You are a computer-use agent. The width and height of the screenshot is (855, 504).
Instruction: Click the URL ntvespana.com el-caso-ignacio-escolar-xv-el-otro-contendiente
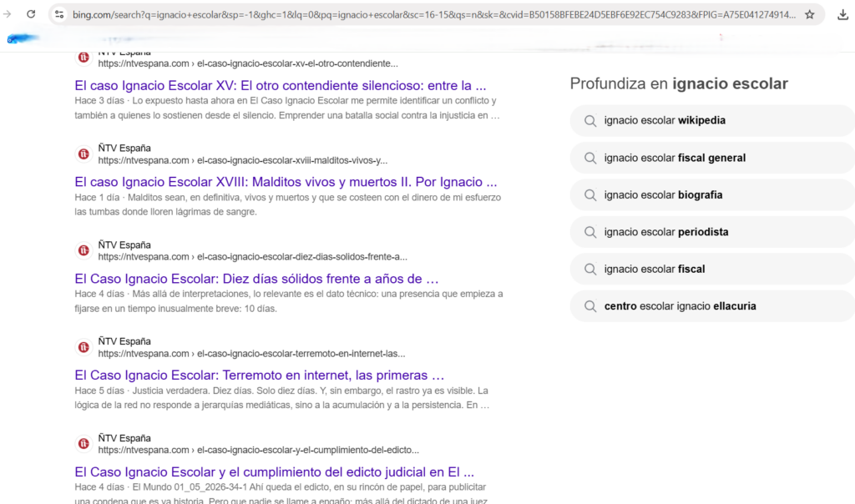pyautogui.click(x=247, y=63)
